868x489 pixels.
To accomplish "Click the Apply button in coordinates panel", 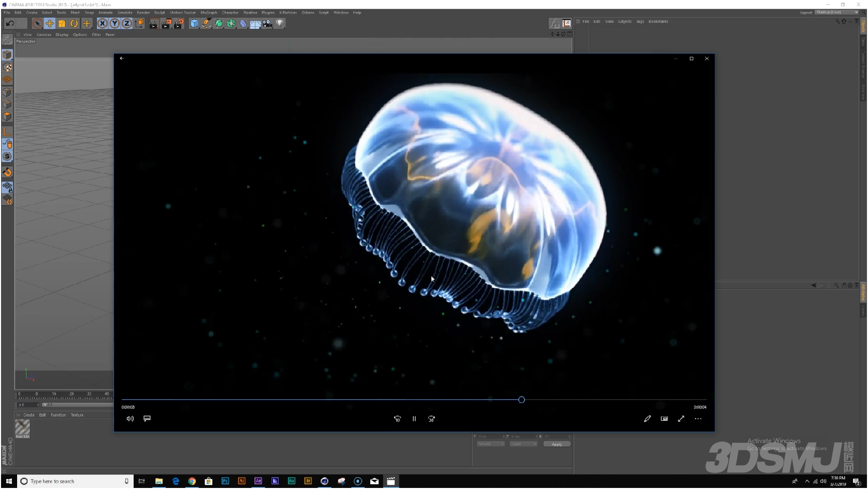I will tap(557, 444).
